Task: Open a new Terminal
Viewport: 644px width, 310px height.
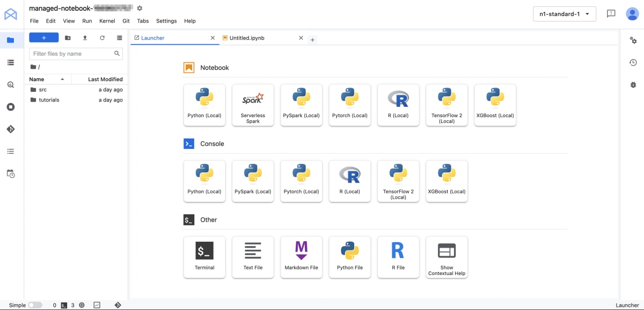Action: pos(204,257)
